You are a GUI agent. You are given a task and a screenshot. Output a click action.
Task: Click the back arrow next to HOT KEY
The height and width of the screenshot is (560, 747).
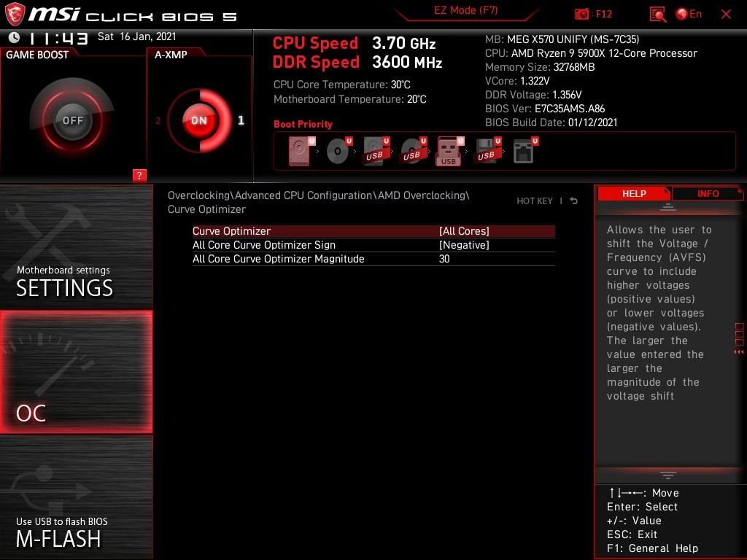tap(573, 201)
